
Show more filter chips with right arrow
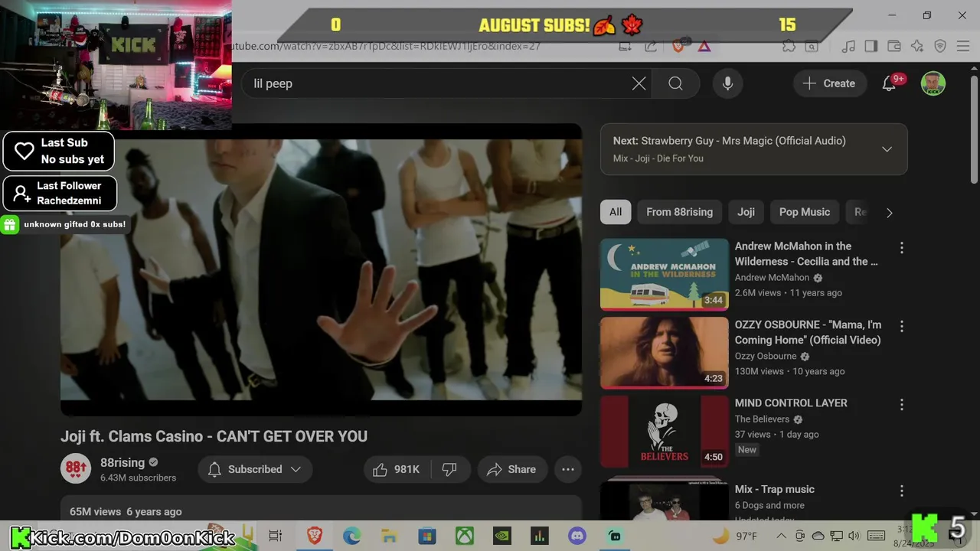889,213
